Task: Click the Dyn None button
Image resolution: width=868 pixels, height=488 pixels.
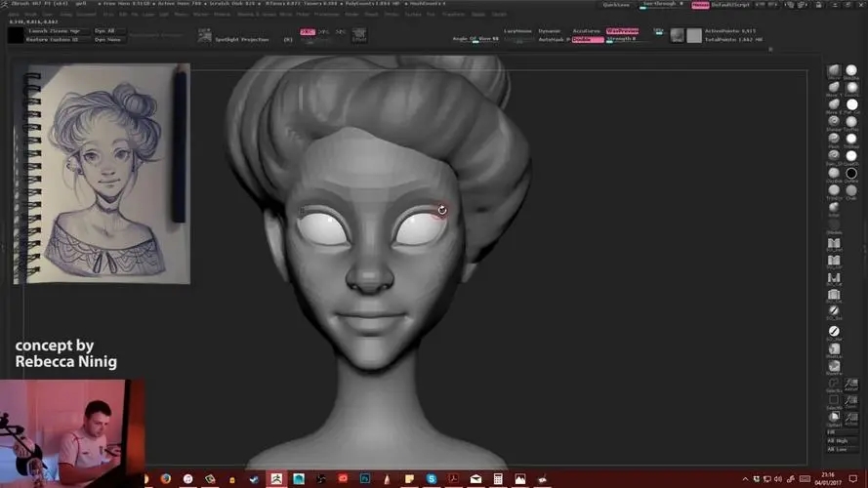Action: coord(108,40)
